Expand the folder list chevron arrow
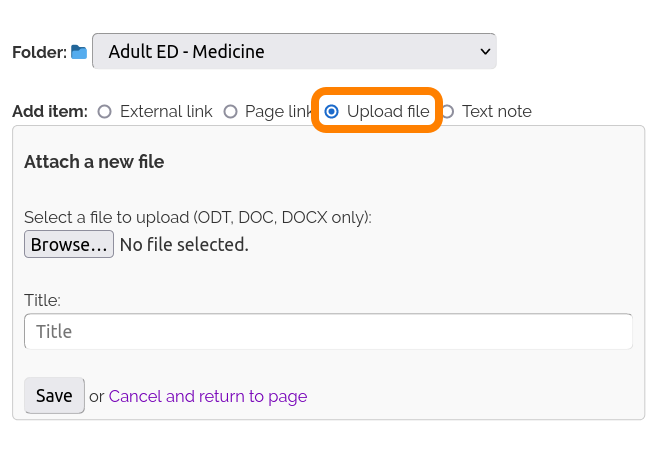The image size is (652, 463). (x=485, y=51)
